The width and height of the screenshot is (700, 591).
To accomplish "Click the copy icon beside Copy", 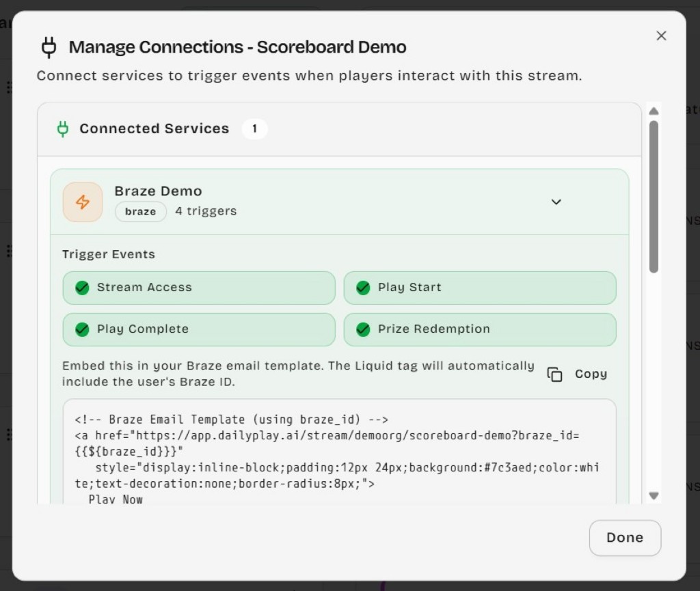I will (554, 374).
